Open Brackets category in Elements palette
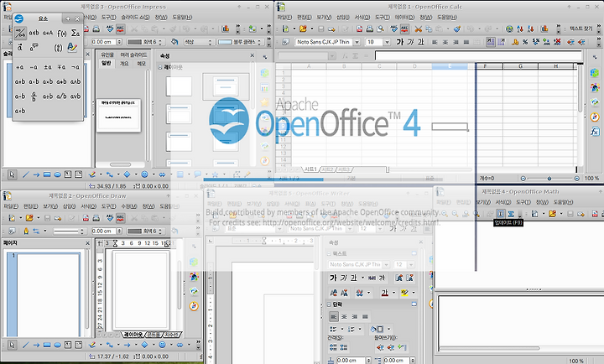Screen dimensions: 604x364 click(x=58, y=47)
